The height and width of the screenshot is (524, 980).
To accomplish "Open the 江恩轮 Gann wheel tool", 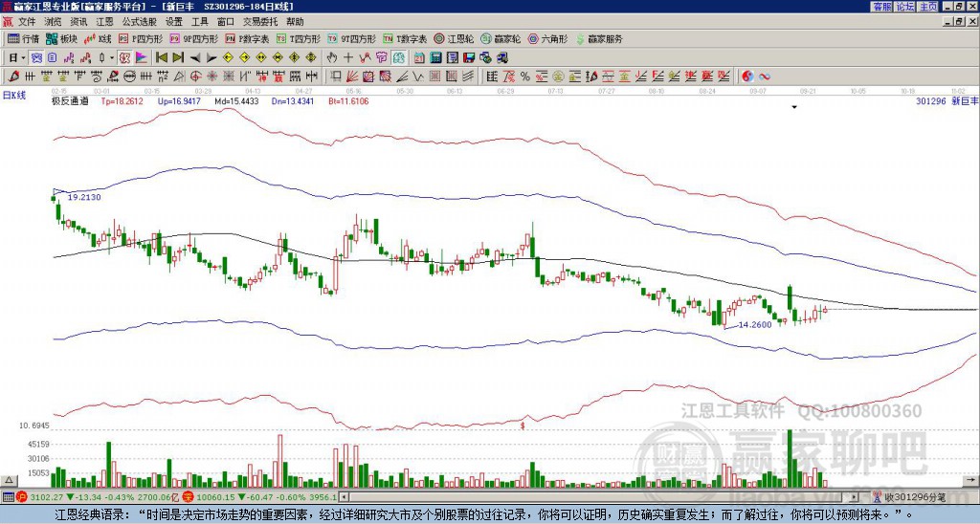I will (x=454, y=38).
